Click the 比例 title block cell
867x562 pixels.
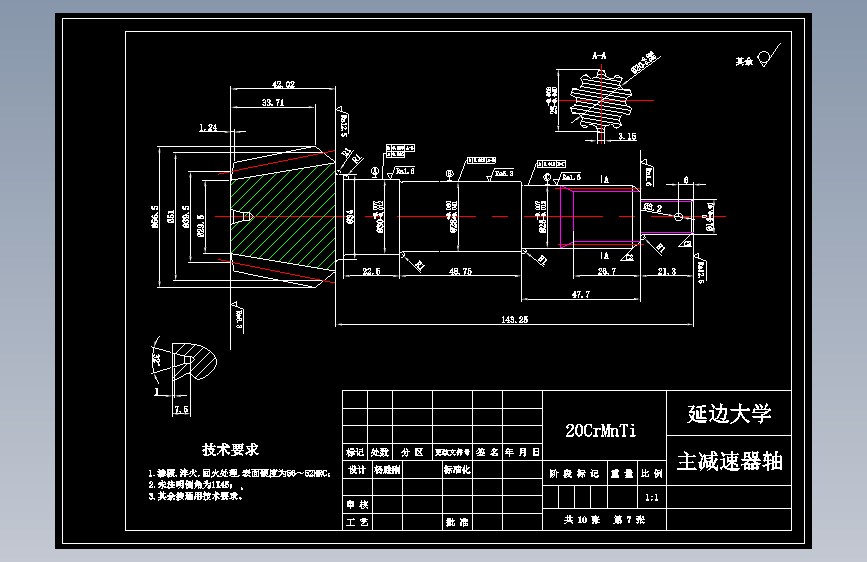coord(652,473)
